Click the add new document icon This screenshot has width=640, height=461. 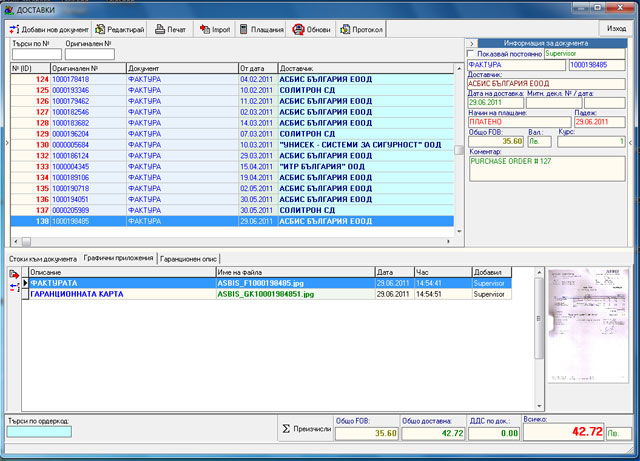click(x=14, y=29)
